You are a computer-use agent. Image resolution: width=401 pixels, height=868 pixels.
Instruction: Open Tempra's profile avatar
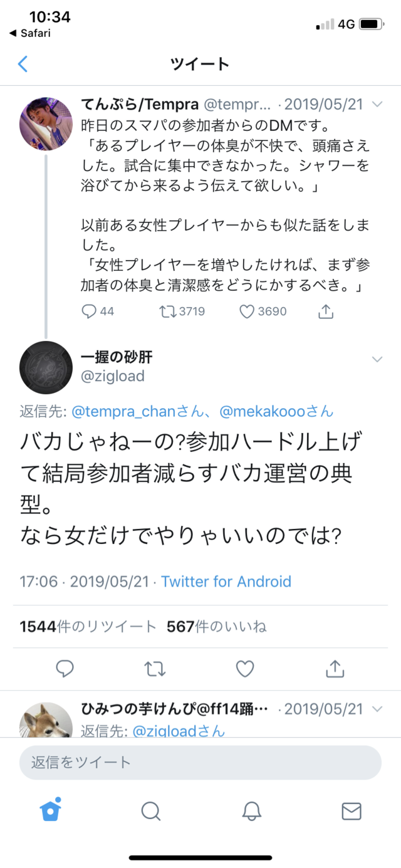(46, 124)
